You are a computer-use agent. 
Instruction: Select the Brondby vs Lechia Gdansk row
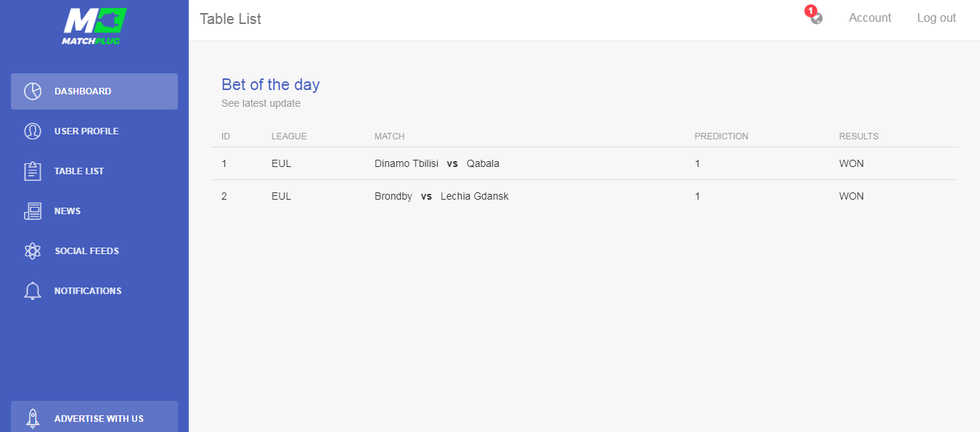pos(584,196)
